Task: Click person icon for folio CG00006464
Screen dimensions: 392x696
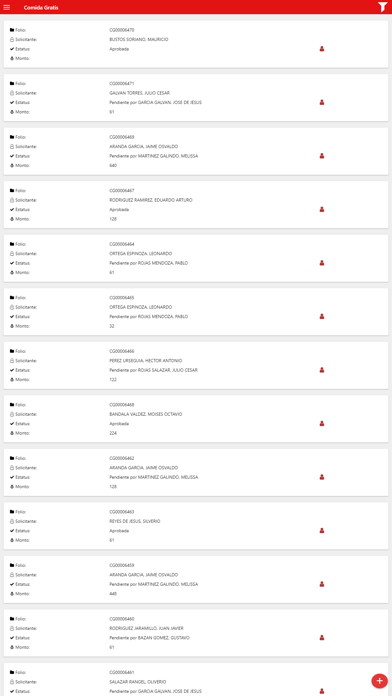Action: pos(322,263)
